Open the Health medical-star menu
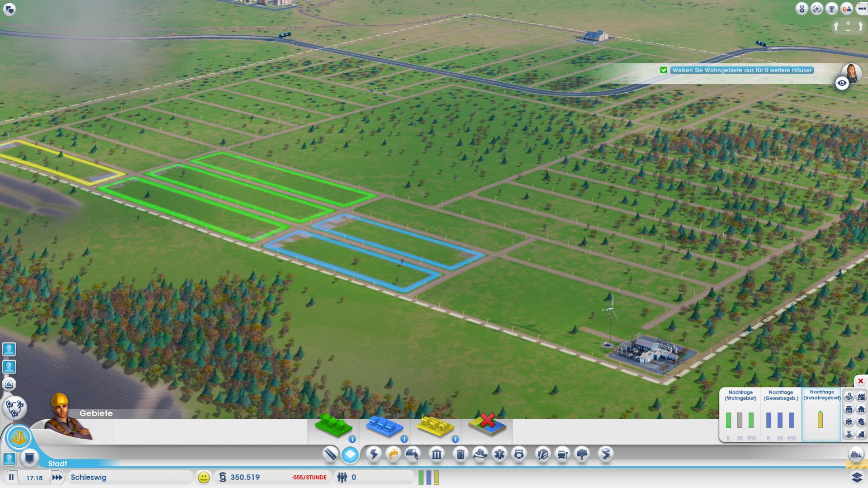868x488 pixels. point(499,454)
